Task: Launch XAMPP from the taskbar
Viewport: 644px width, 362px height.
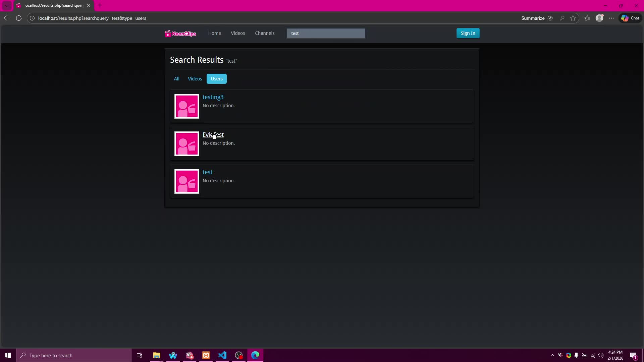Action: (x=206, y=355)
